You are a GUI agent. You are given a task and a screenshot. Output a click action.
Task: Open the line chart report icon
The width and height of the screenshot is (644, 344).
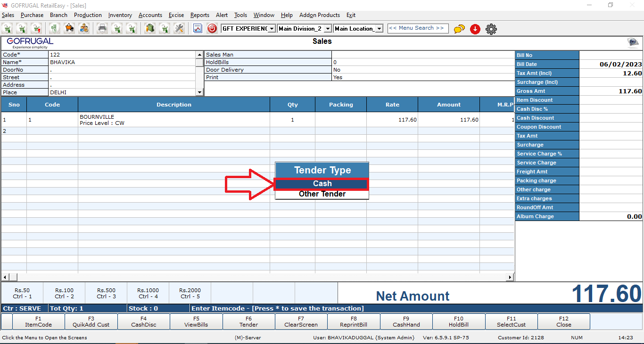198,29
